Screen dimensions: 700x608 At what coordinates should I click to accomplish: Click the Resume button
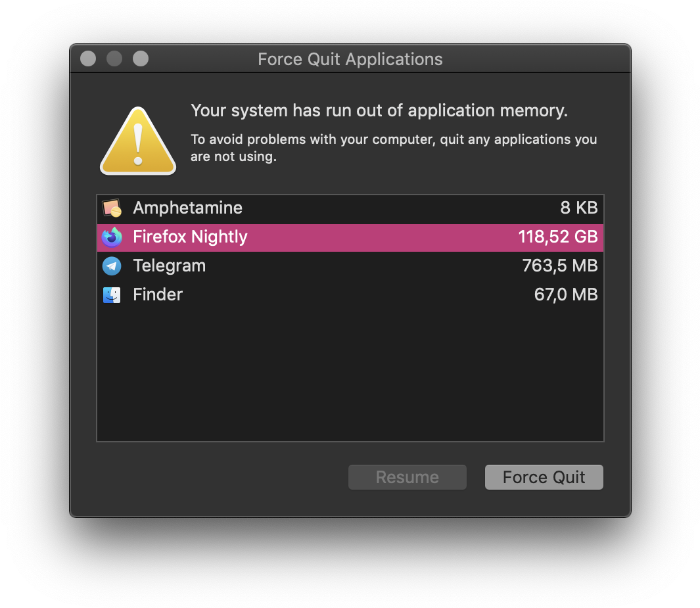407,477
